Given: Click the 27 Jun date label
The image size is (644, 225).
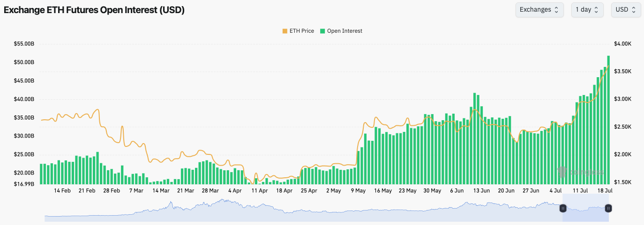Looking at the screenshot, I should click(531, 191).
